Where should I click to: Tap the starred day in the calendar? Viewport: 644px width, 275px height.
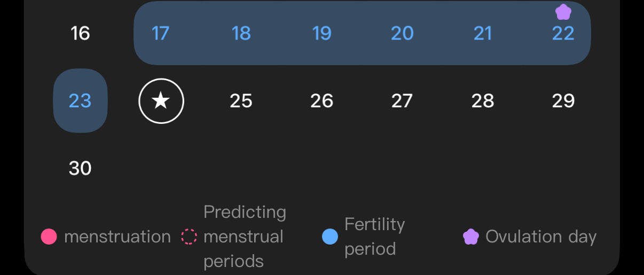coord(161,101)
